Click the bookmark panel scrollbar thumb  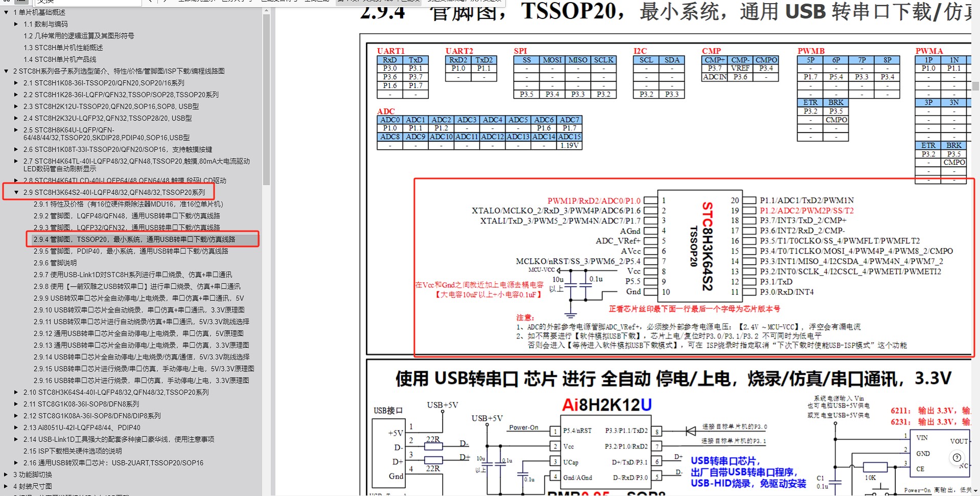coord(266,100)
